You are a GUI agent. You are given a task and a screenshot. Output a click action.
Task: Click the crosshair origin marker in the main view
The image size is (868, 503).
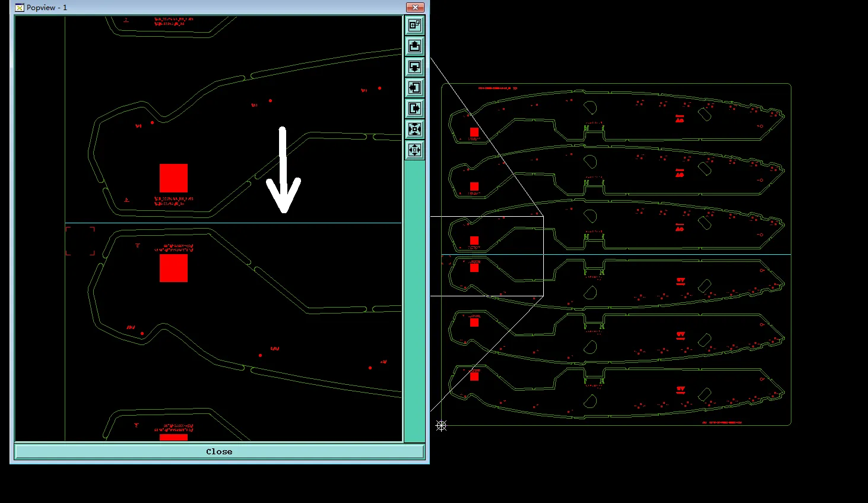441,425
